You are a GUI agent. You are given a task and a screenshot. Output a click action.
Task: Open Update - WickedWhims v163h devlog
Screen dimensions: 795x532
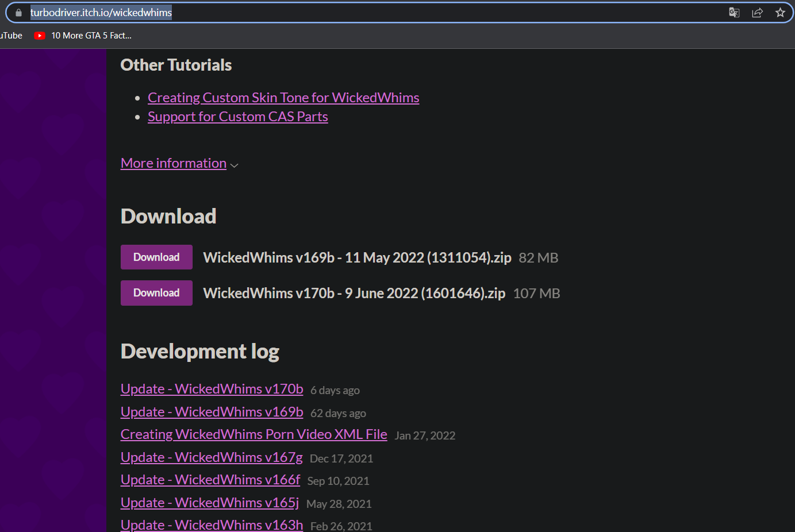[212, 525]
